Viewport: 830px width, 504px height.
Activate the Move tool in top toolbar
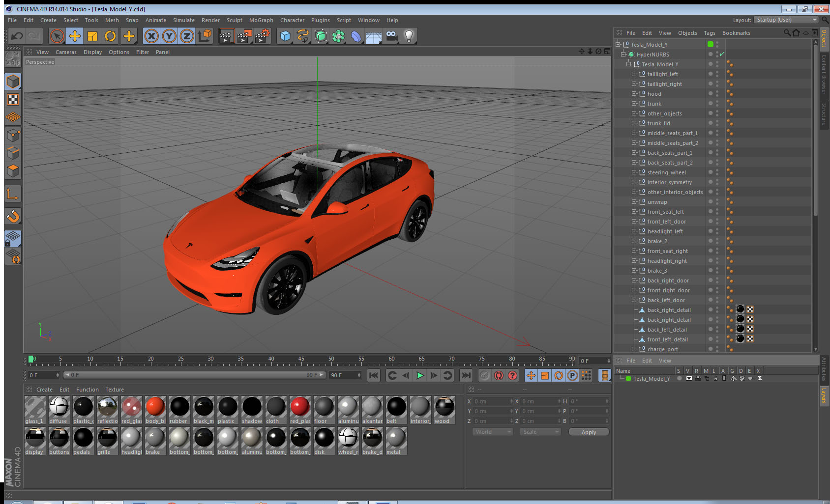75,36
